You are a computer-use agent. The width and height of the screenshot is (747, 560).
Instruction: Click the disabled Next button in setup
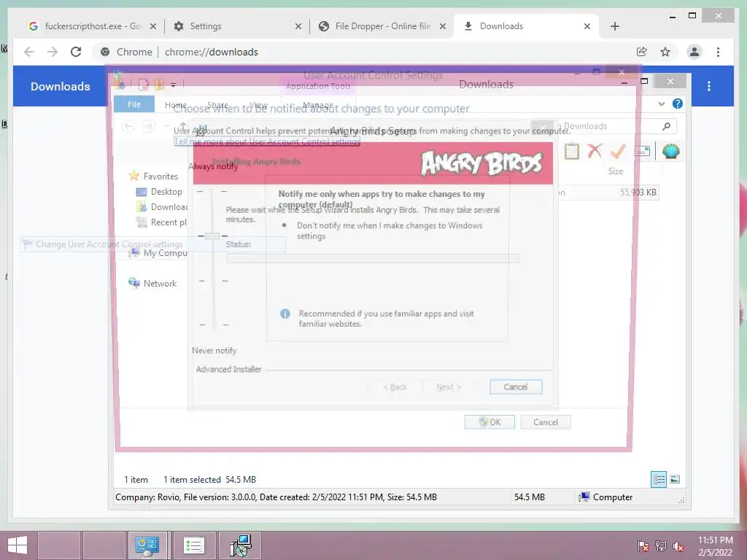click(x=449, y=386)
